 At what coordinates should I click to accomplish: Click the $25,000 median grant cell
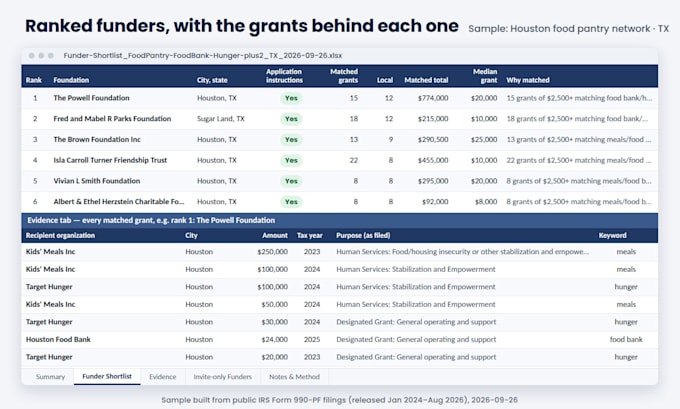coord(484,140)
